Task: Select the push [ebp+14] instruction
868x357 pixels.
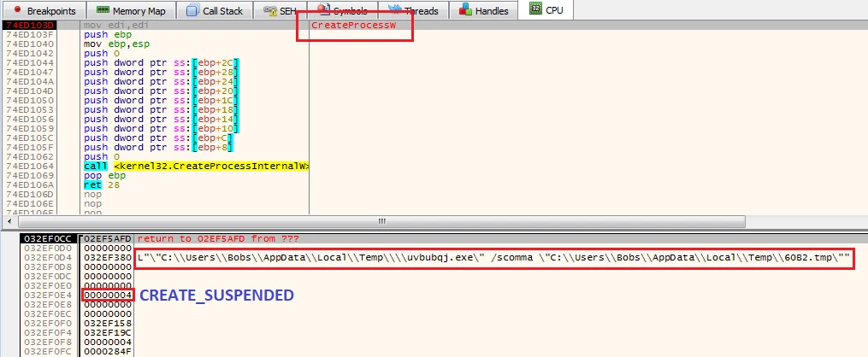Action: click(161, 120)
